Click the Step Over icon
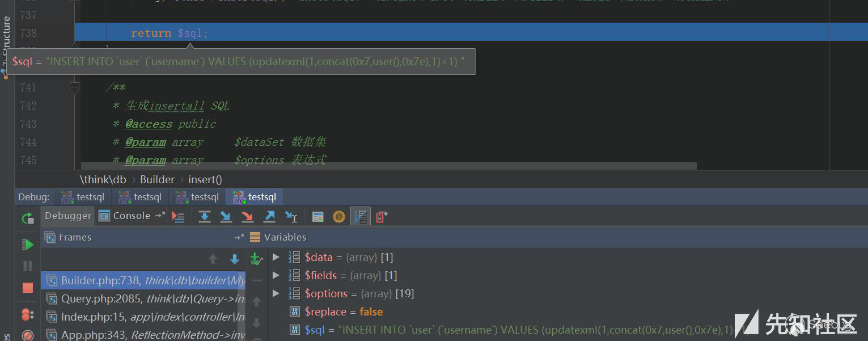The width and height of the screenshot is (868, 341). click(205, 216)
